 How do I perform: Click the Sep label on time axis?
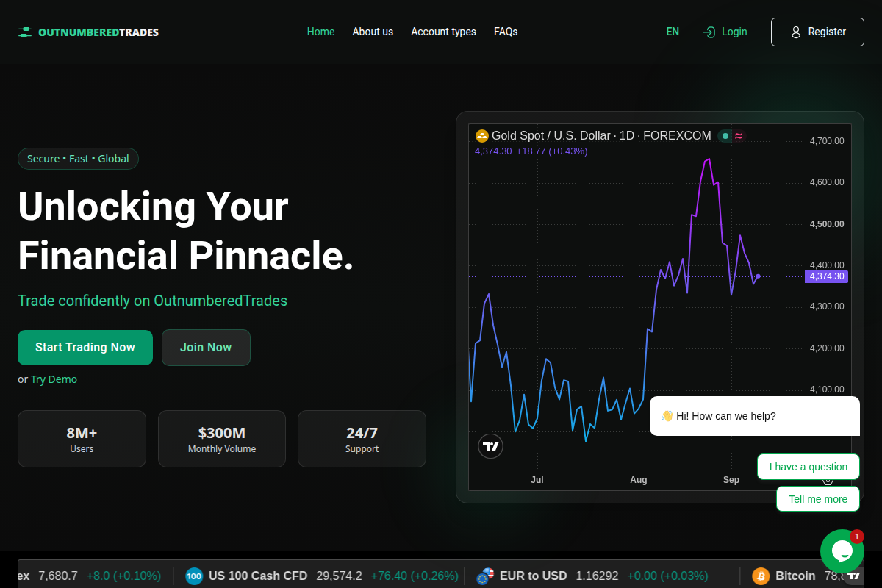[x=731, y=480]
